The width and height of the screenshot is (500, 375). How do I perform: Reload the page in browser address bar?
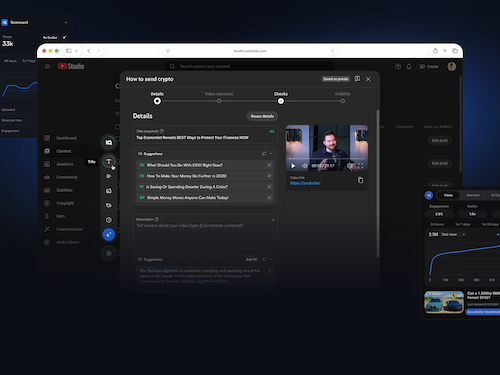tap(332, 51)
